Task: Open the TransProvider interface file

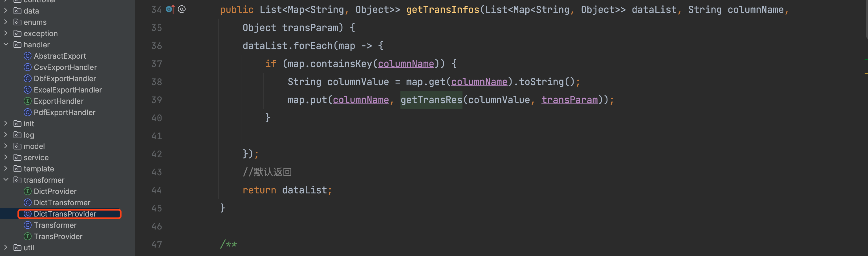Action: pyautogui.click(x=58, y=237)
